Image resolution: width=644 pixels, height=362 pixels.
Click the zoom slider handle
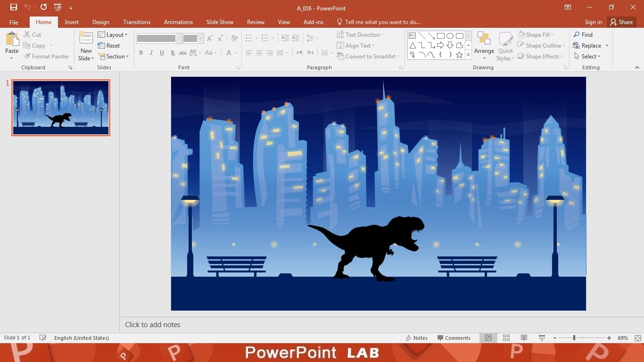click(574, 338)
